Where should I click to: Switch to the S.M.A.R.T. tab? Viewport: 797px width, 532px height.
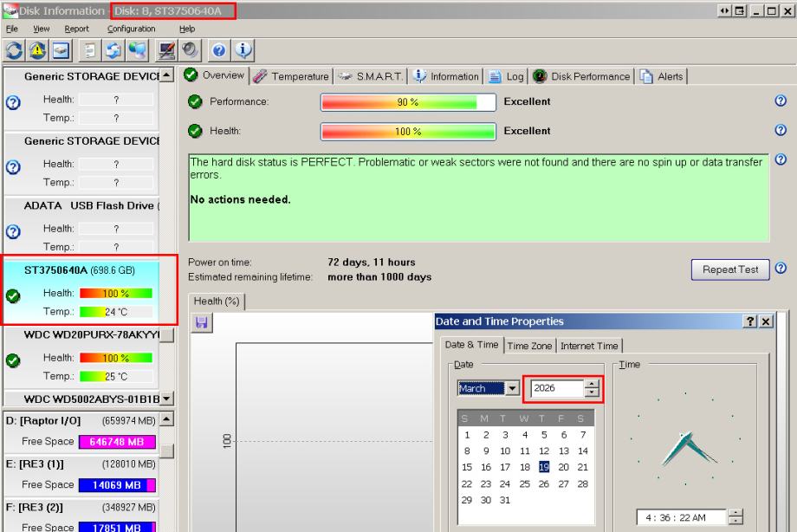pos(372,76)
